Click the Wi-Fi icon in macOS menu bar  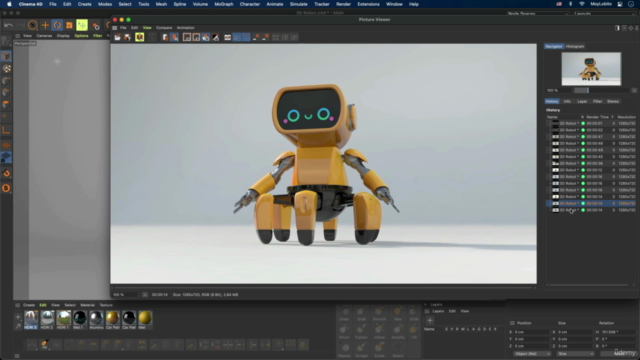click(x=582, y=4)
